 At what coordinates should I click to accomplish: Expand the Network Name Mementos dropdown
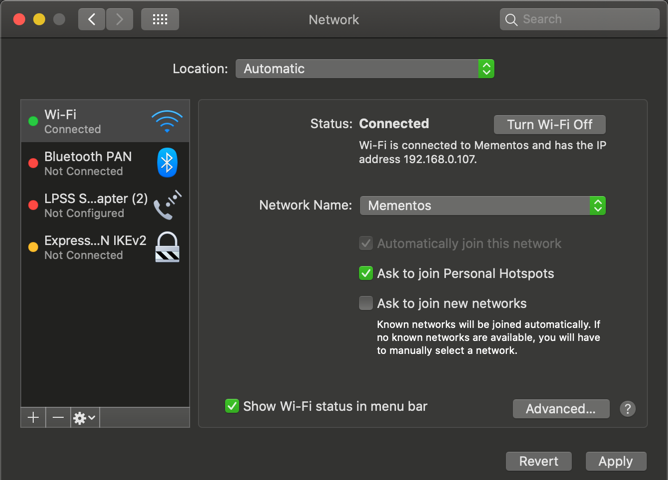(x=483, y=205)
